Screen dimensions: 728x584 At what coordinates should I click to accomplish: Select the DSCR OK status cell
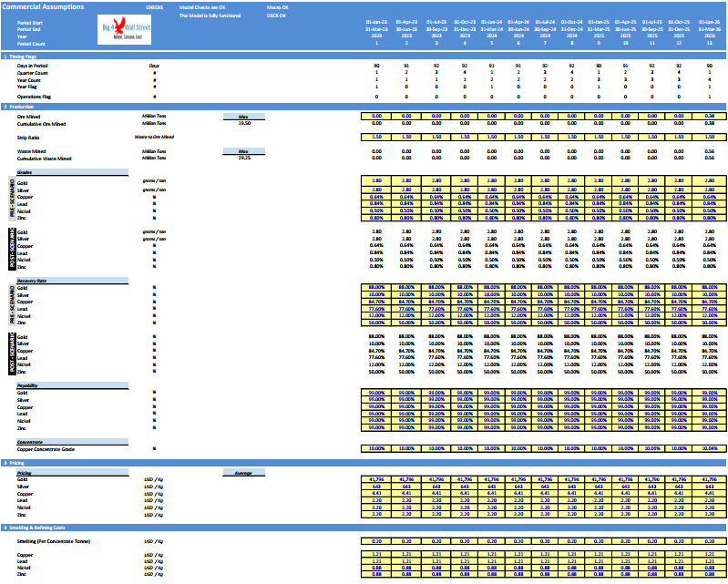[x=276, y=15]
